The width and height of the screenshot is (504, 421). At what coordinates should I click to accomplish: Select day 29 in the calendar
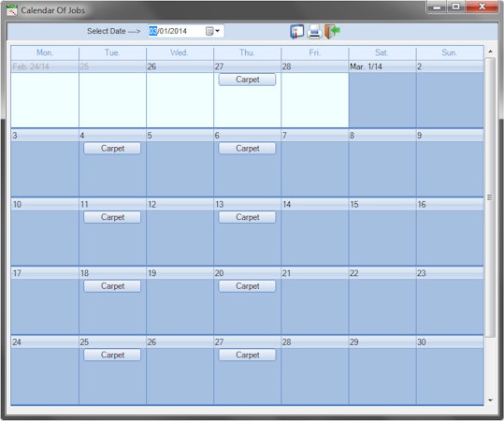pyautogui.click(x=382, y=370)
